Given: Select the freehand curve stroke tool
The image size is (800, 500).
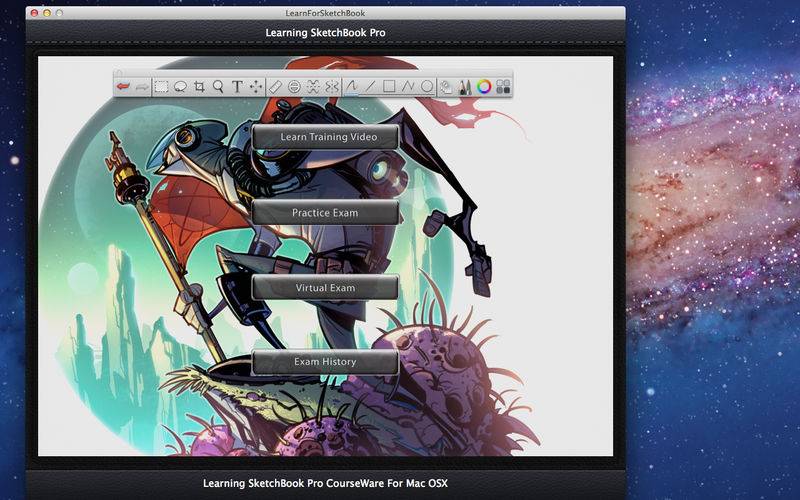Looking at the screenshot, I should 352,87.
